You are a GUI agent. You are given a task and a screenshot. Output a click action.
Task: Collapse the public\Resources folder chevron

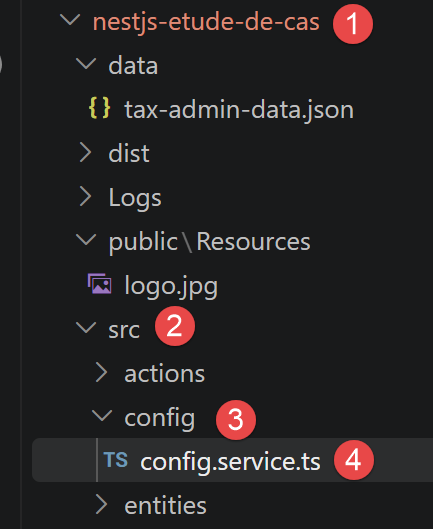[86, 239]
